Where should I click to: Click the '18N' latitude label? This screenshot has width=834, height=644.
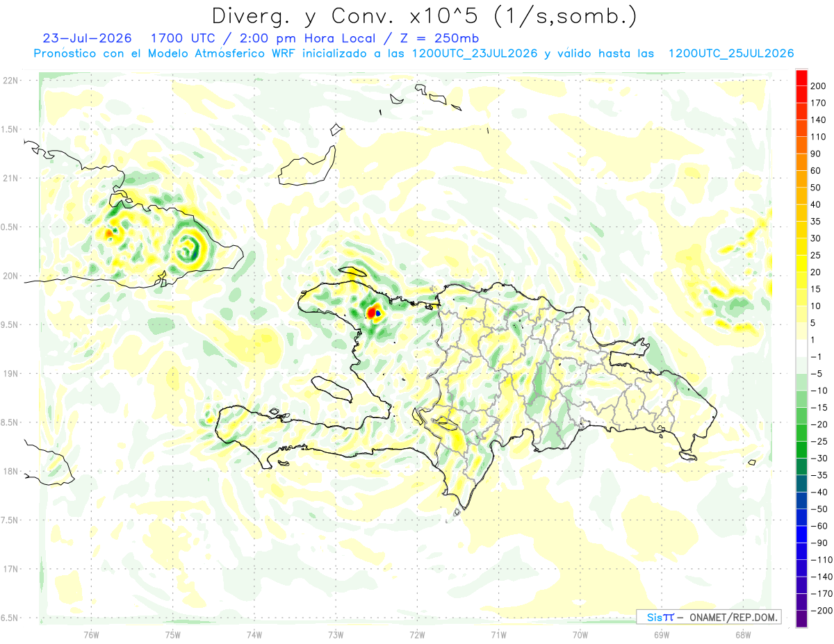click(x=10, y=471)
